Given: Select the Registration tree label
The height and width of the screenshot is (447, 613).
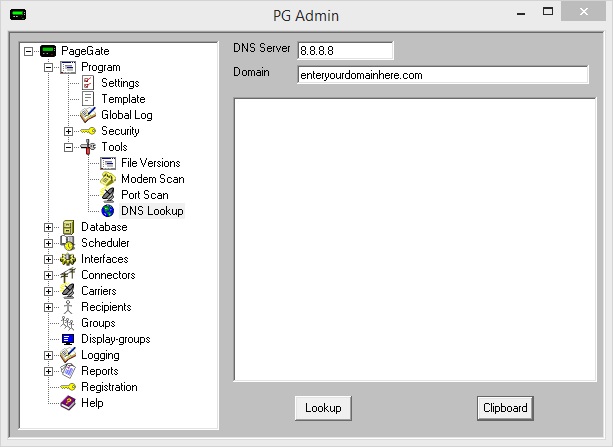Looking at the screenshot, I should click(x=109, y=387).
